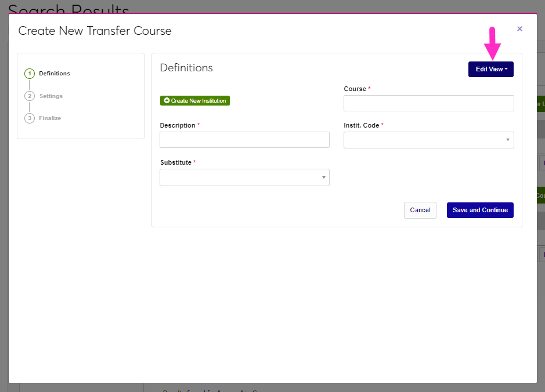Click the Substitute field label
Screen dimensions: 545x392
[x=175, y=162]
